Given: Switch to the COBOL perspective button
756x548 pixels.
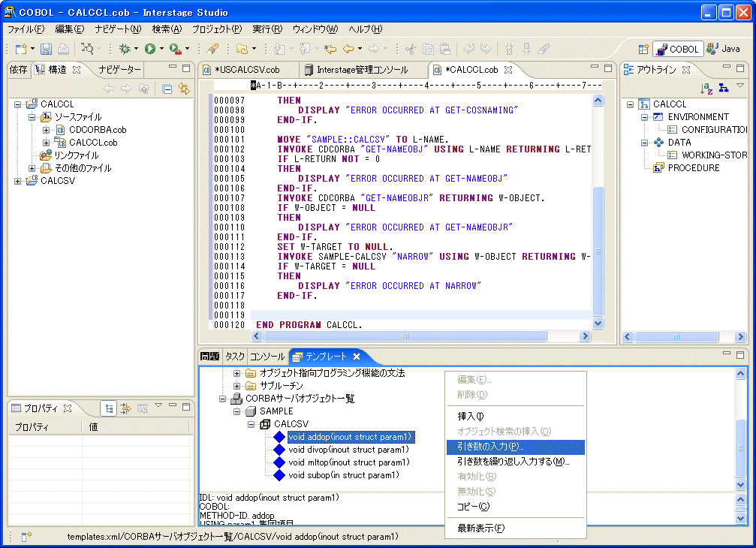Looking at the screenshot, I should coord(678,49).
